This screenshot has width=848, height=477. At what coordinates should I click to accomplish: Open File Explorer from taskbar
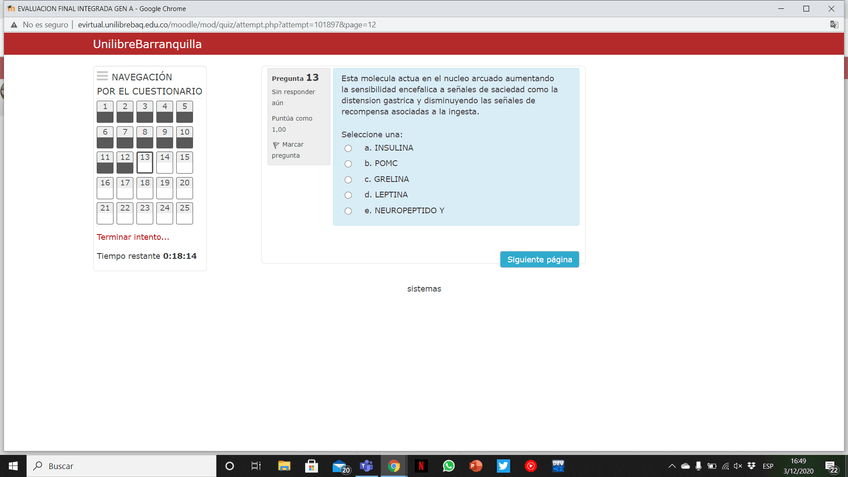(x=284, y=466)
